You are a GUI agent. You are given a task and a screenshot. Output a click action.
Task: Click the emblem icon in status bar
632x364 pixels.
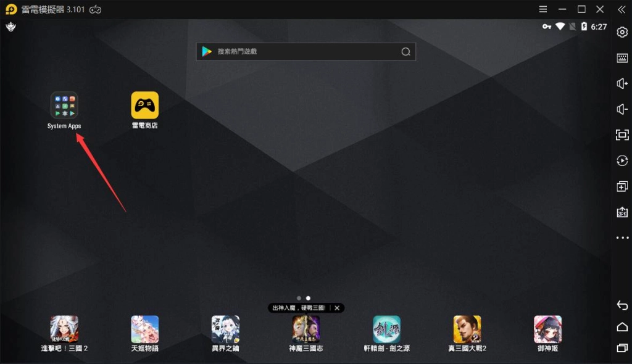11,27
